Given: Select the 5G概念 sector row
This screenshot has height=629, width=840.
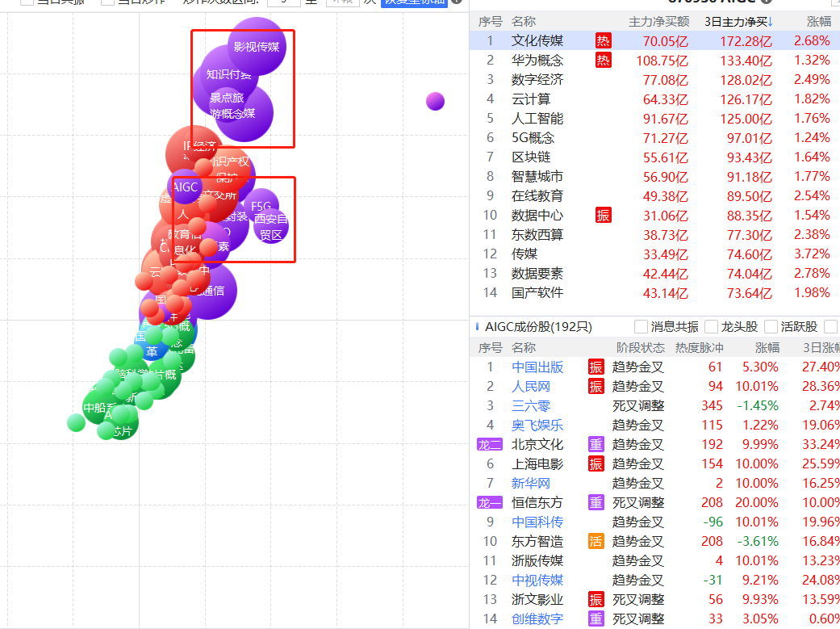Looking at the screenshot, I should [x=654, y=138].
